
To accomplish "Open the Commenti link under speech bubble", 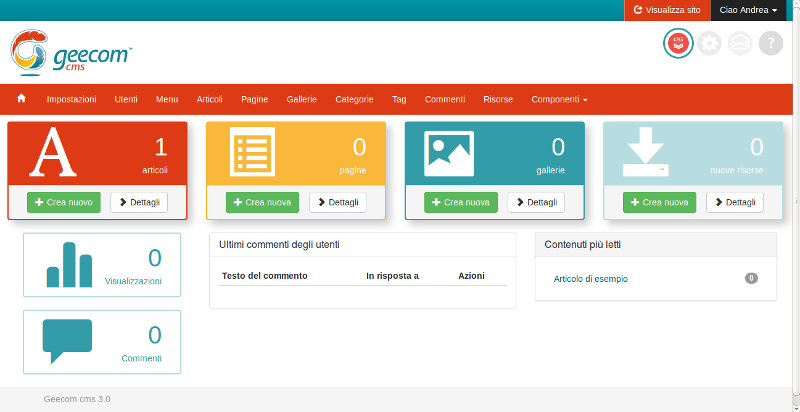I will click(141, 358).
